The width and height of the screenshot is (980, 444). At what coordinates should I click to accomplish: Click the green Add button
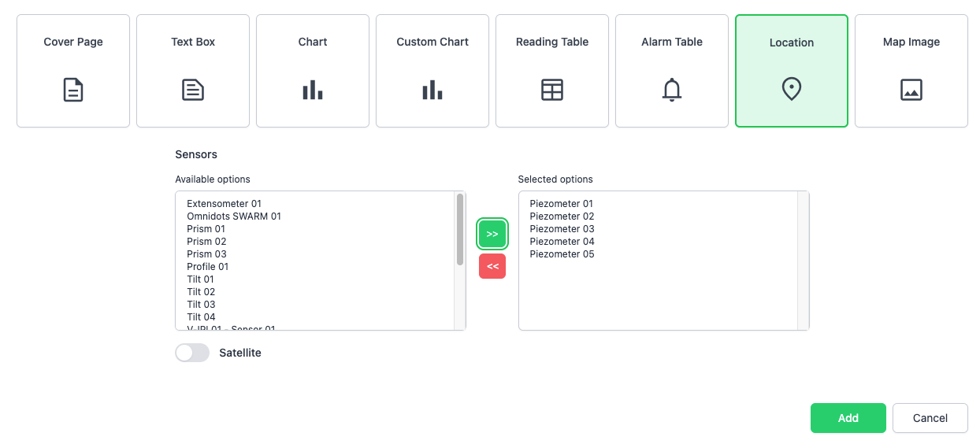pyautogui.click(x=848, y=418)
